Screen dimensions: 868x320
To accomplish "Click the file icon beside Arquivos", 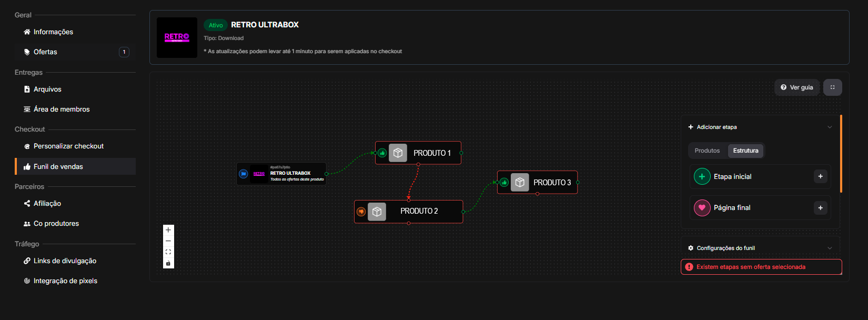I will (27, 89).
